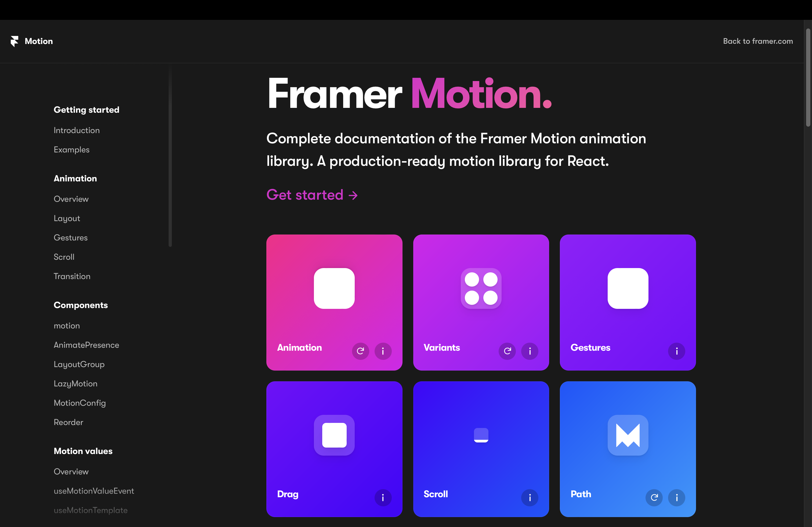Select the Transition sidebar item
812x527 pixels.
71,276
